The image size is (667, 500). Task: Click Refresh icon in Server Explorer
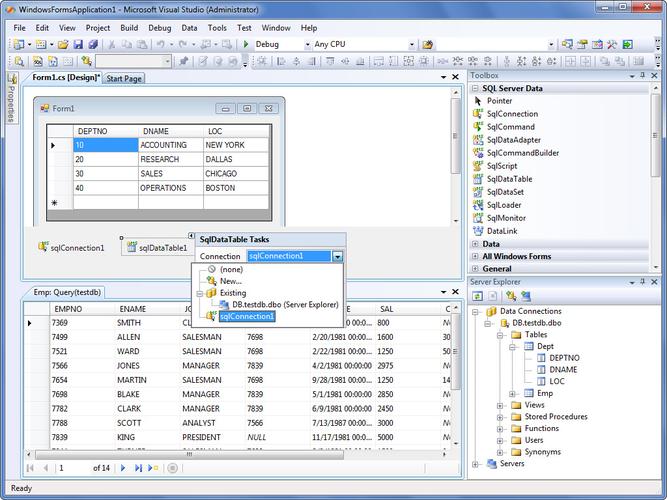(x=478, y=296)
